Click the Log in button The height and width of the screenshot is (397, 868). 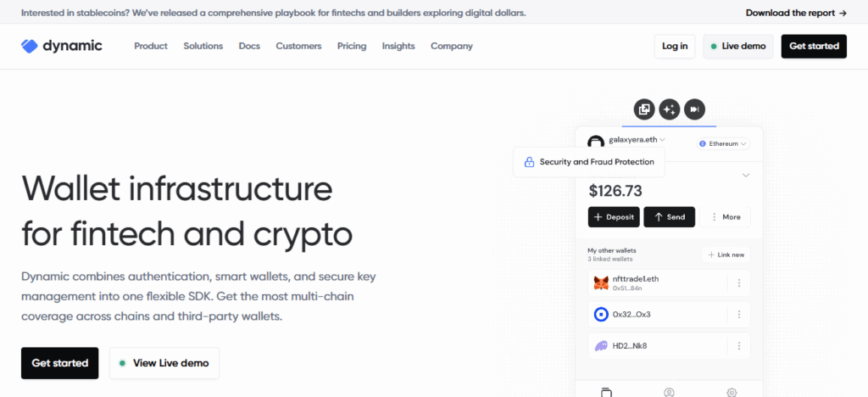click(675, 46)
